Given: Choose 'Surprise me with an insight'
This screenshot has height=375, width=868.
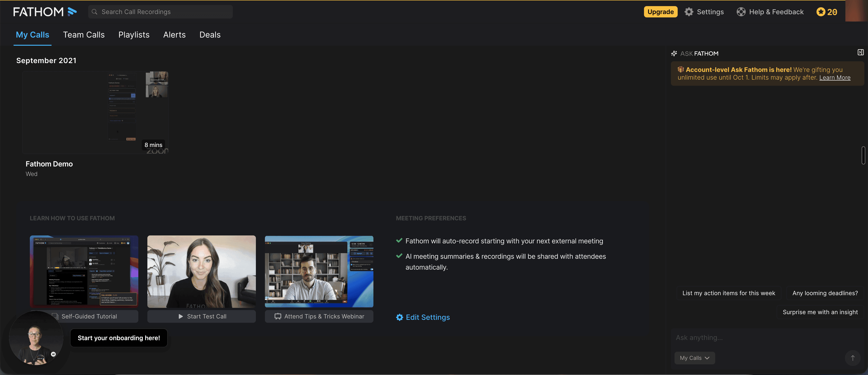Looking at the screenshot, I should [x=820, y=312].
